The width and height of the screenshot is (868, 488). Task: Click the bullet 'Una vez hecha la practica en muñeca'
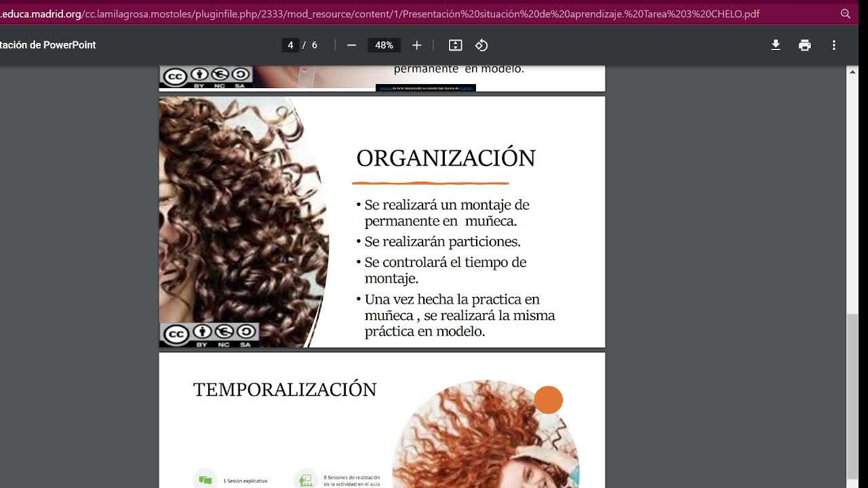(456, 315)
